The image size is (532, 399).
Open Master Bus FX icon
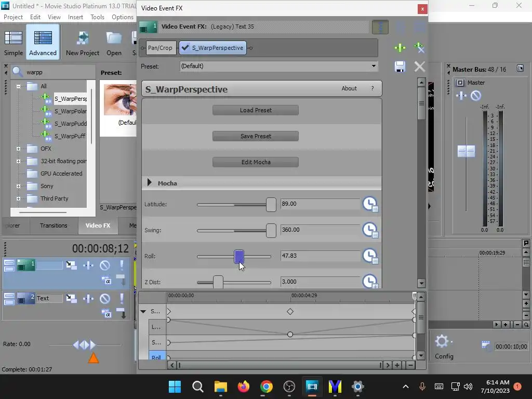tap(461, 96)
